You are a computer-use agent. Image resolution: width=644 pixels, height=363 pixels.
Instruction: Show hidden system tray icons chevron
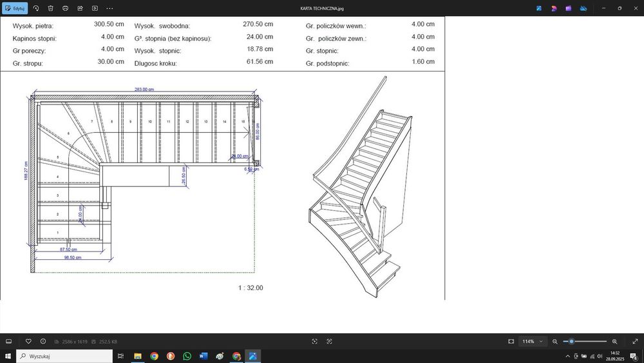coord(567,356)
